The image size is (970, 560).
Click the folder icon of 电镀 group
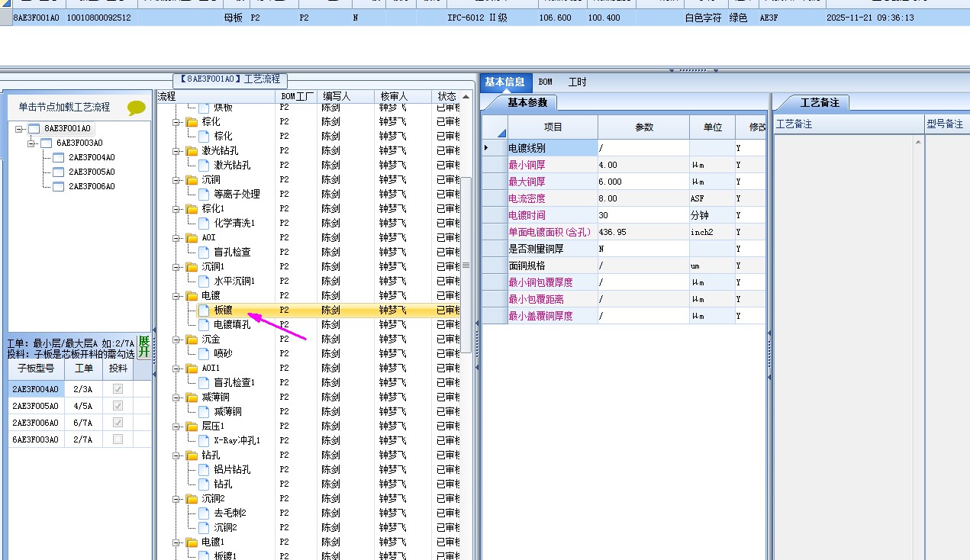click(x=192, y=296)
